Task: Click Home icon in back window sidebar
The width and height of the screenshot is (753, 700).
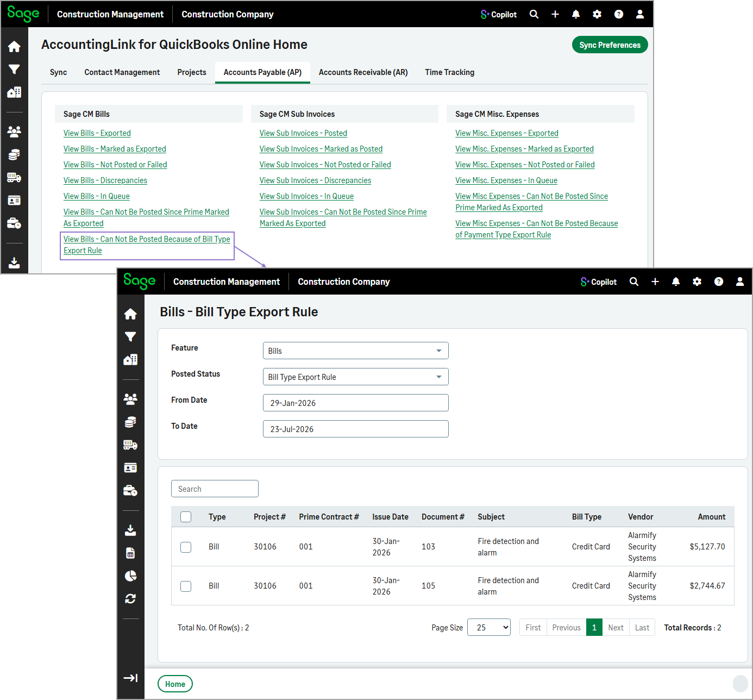Action: point(14,47)
